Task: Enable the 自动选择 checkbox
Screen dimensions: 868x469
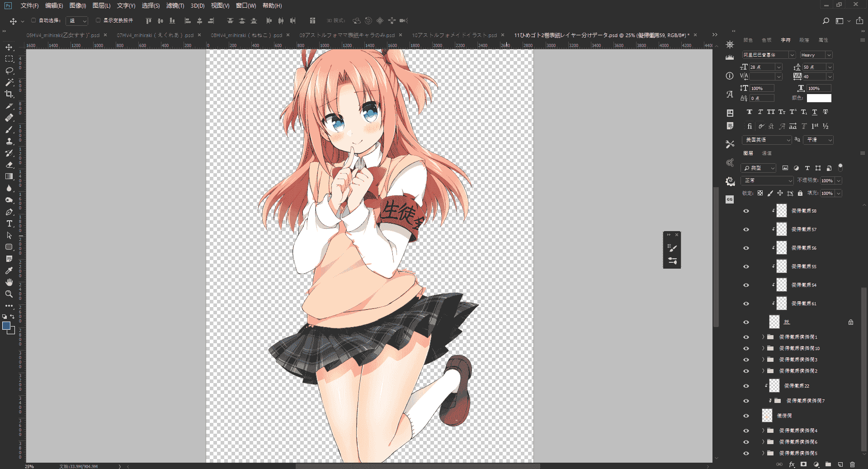Action: click(33, 20)
